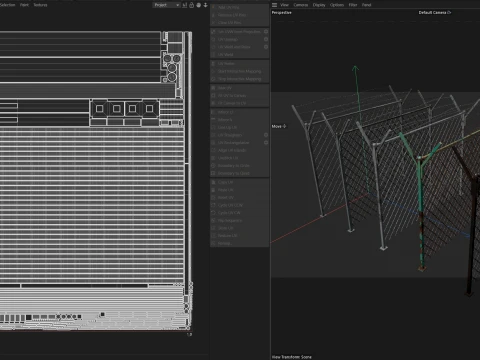This screenshot has height=360, width=480.
Task: Open options gear for UV Unwrap
Action: coord(266,39)
